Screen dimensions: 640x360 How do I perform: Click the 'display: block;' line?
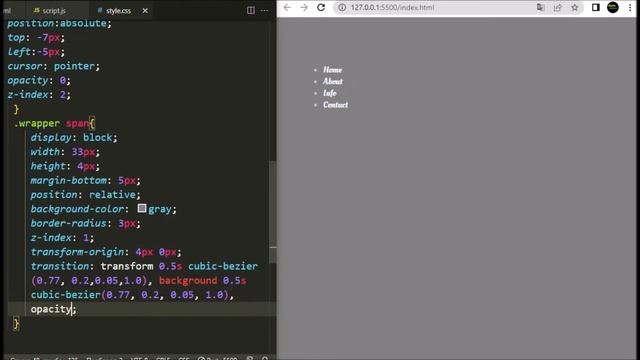(x=74, y=138)
